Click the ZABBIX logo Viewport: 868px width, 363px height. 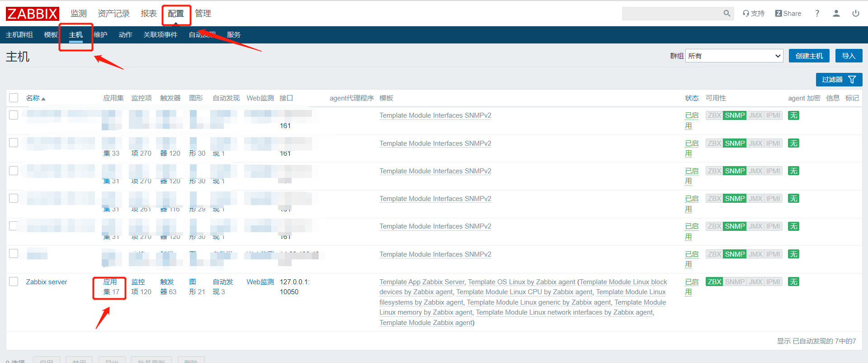[x=32, y=14]
